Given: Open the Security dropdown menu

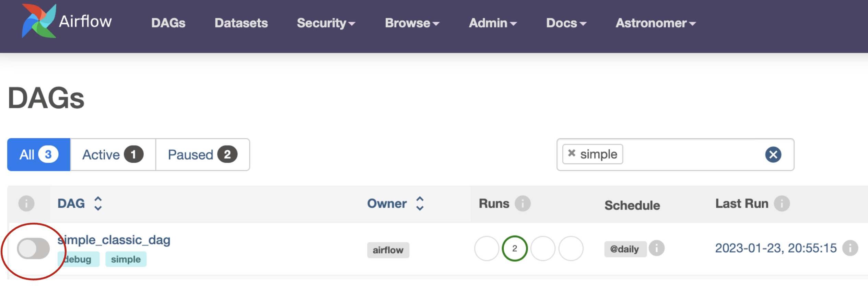Looking at the screenshot, I should 326,23.
